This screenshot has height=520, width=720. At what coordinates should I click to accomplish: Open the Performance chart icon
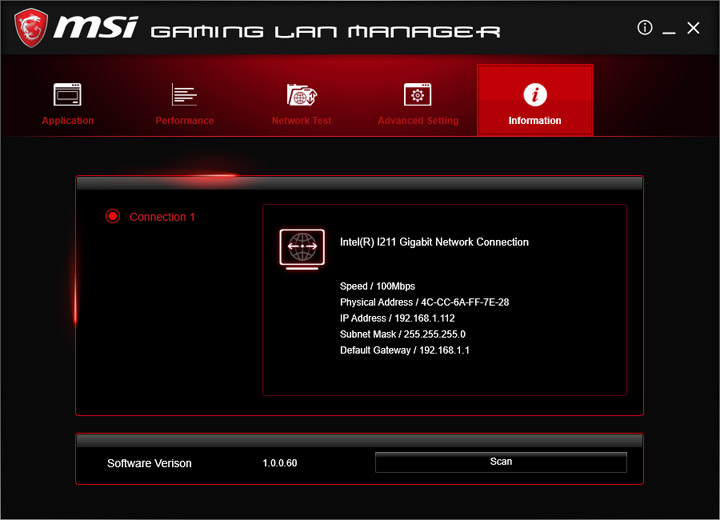(184, 94)
